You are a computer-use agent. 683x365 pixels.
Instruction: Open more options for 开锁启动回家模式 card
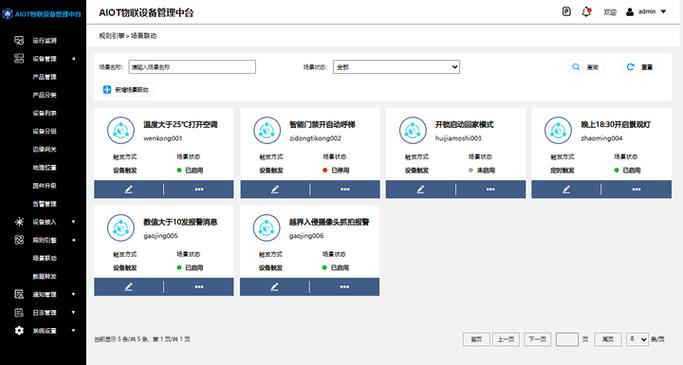tap(491, 189)
